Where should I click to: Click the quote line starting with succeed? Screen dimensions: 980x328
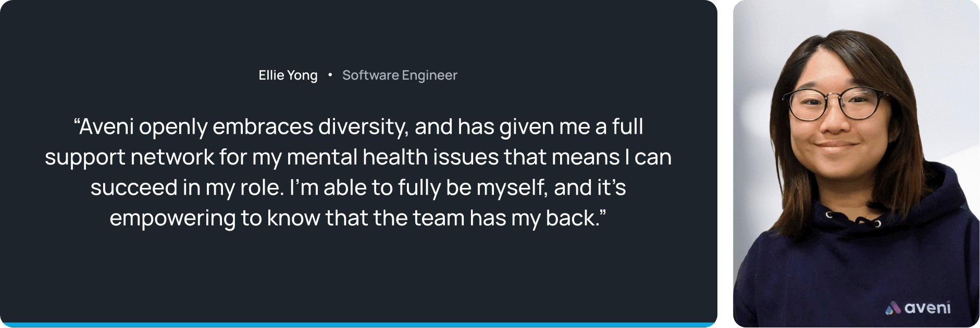coord(358,188)
